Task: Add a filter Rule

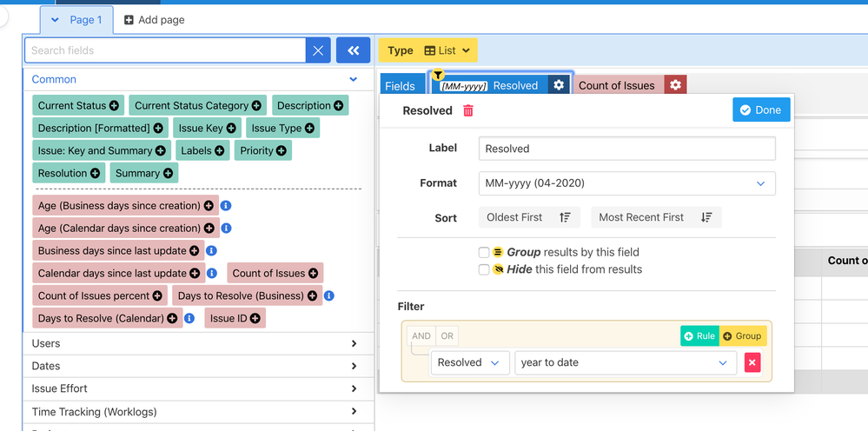Action: tap(699, 335)
